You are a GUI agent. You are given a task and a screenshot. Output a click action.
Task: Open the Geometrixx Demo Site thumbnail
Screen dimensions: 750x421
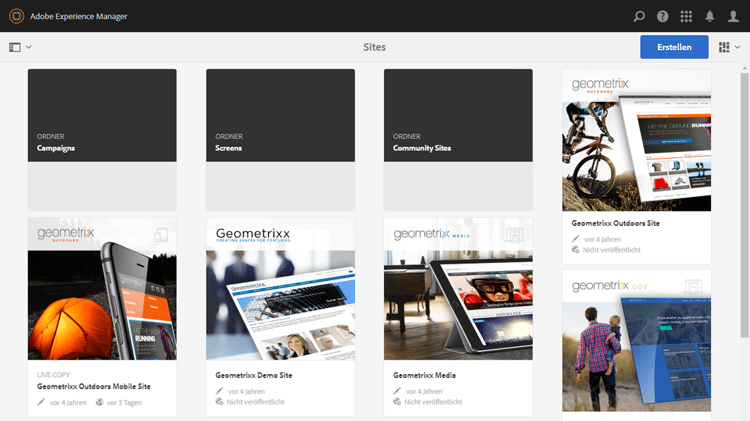point(280,289)
